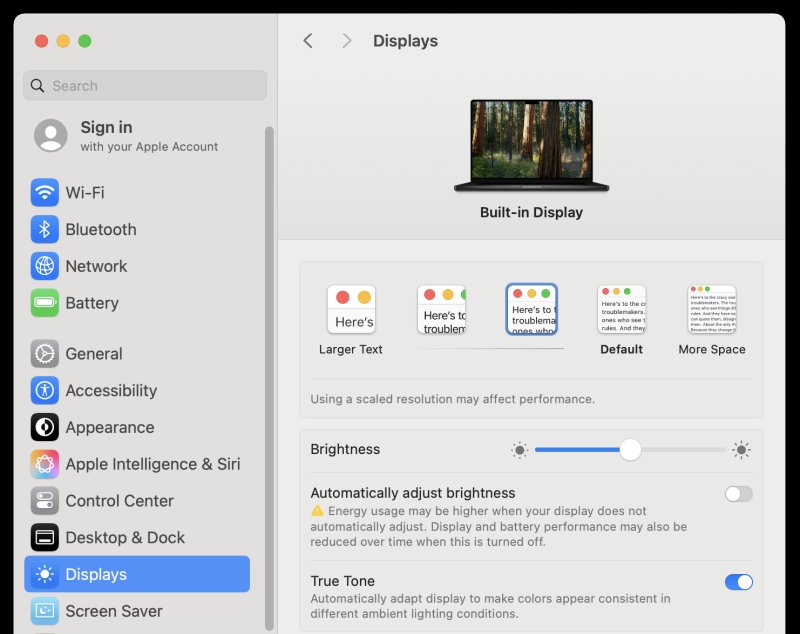
Task: Select the More Space resolution option
Action: pyautogui.click(x=712, y=310)
